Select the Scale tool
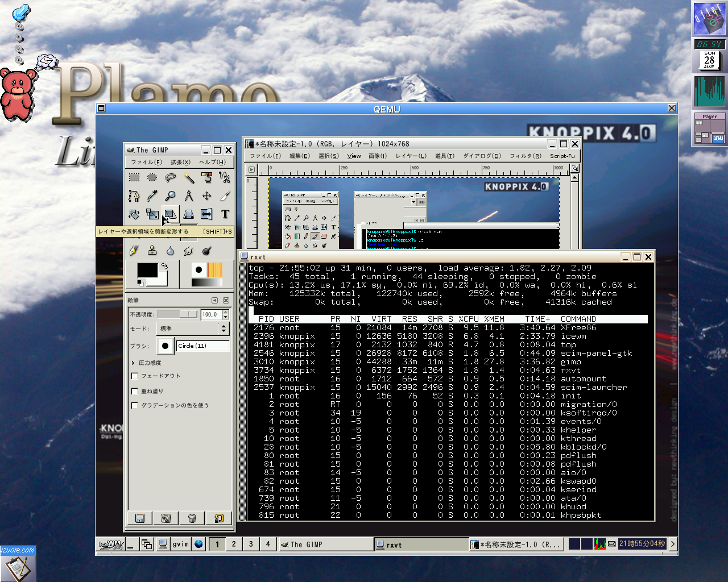Viewport: 728px width, 582px height. [152, 214]
